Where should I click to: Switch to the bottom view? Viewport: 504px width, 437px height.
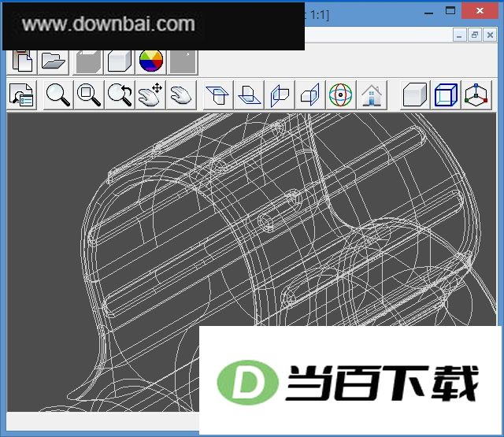249,95
